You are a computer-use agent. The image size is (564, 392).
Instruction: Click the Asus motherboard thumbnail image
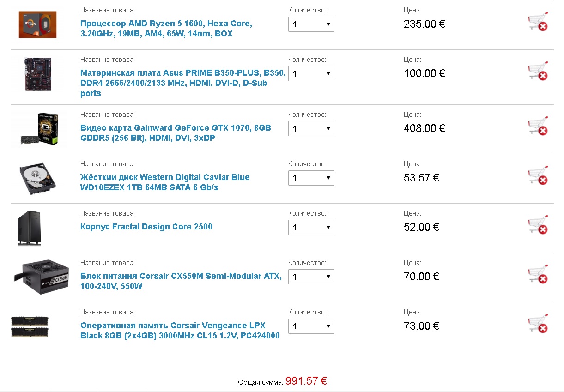(37, 74)
